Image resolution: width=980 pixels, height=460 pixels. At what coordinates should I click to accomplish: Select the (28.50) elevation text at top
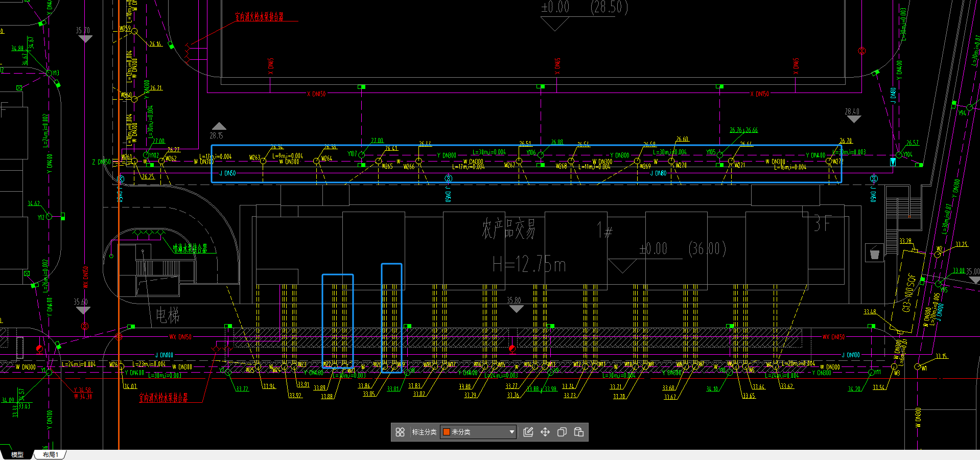[609, 8]
